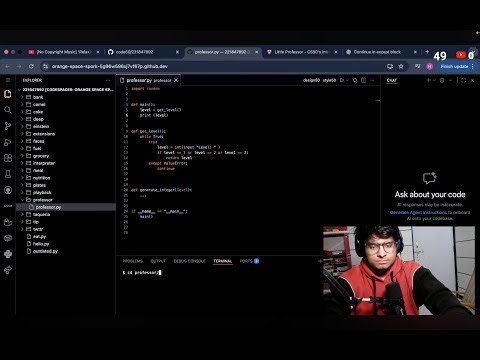The width and height of the screenshot is (480, 360).
Task: Open Run and Debug view
Action: [x=8, y=142]
